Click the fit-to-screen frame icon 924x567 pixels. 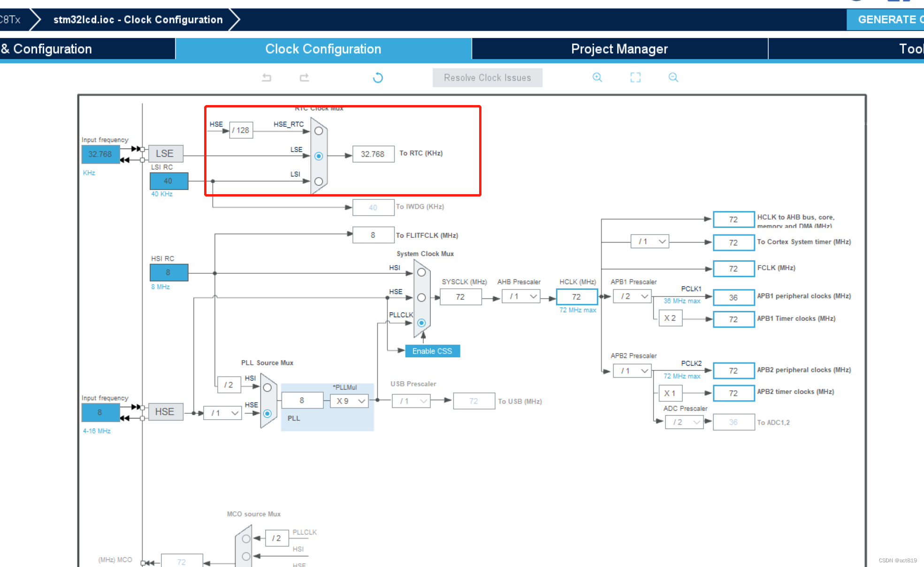click(x=635, y=77)
